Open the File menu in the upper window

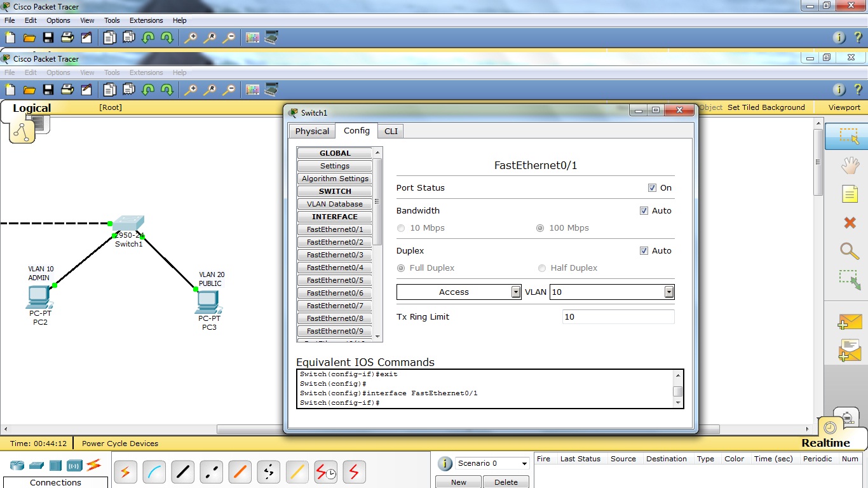tap(10, 20)
